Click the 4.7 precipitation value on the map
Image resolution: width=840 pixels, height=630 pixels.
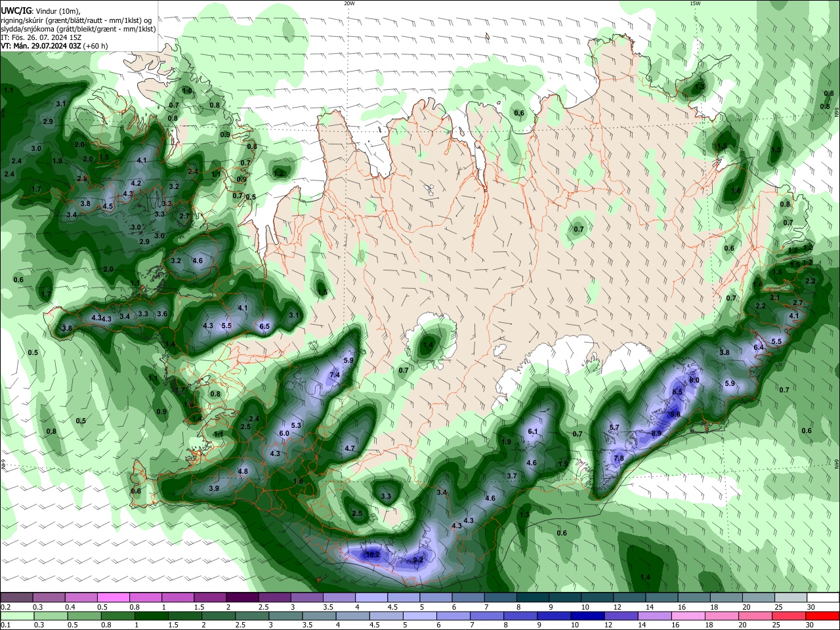click(350, 448)
